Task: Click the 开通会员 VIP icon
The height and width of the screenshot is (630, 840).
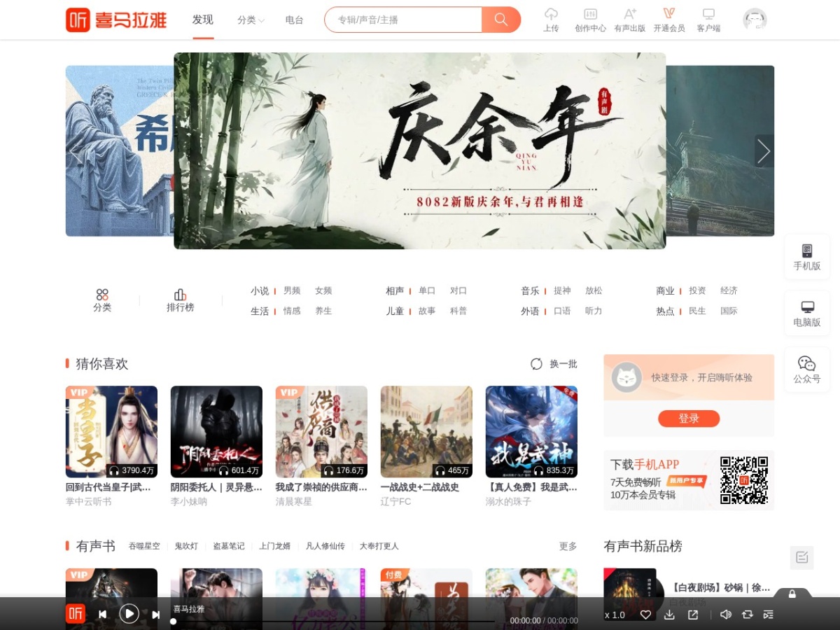Action: [668, 13]
